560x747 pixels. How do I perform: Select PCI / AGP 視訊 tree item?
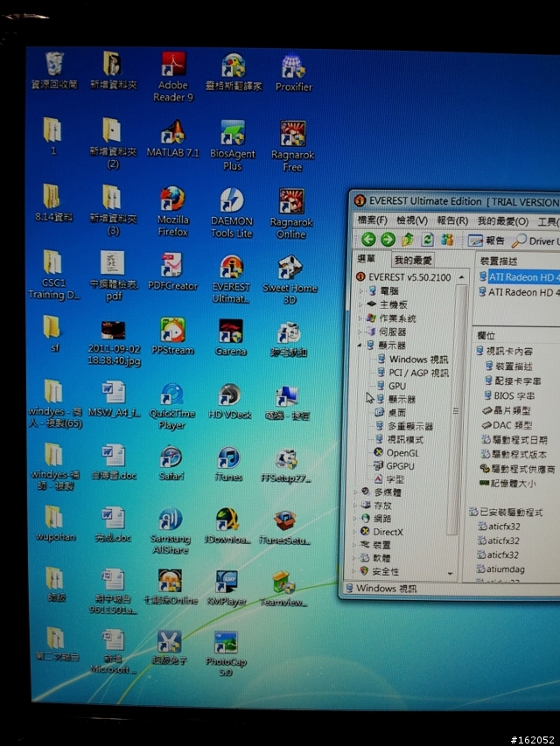click(413, 373)
